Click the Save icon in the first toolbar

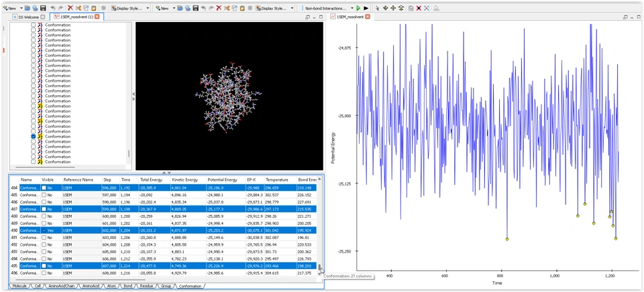pyautogui.click(x=43, y=8)
